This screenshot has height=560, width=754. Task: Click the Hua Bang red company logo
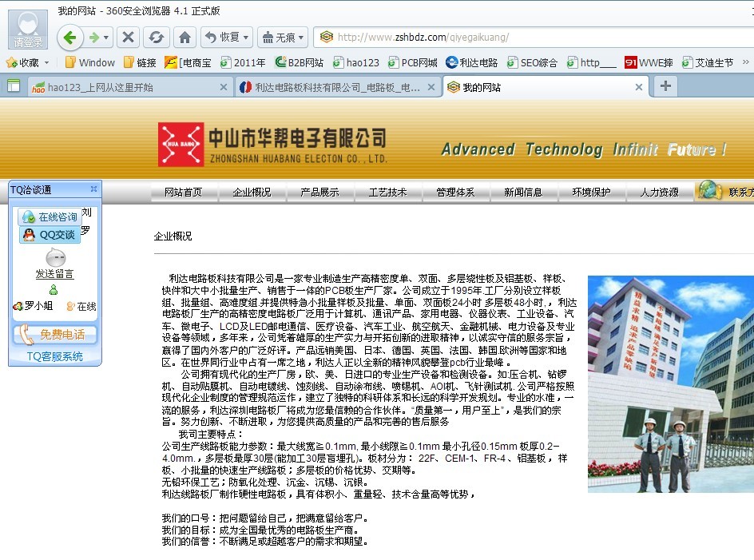click(x=181, y=145)
